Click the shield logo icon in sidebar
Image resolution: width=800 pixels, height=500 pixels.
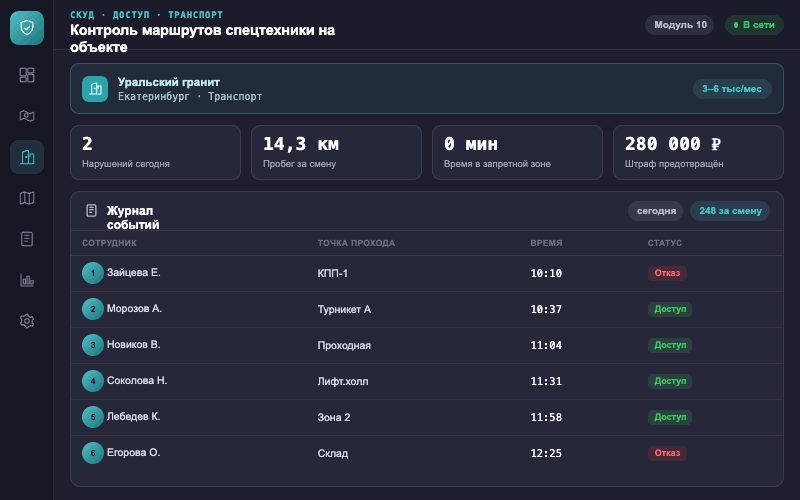[x=27, y=28]
